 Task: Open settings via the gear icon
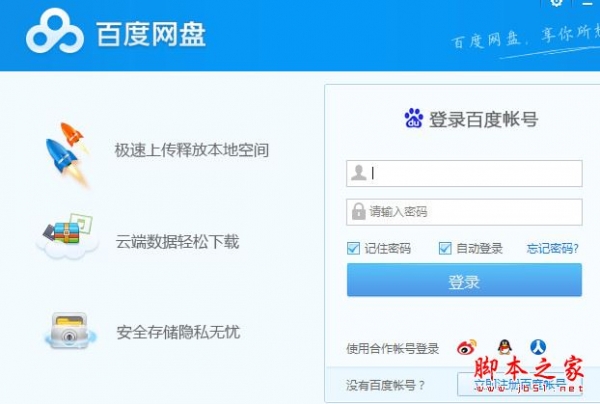click(x=556, y=3)
